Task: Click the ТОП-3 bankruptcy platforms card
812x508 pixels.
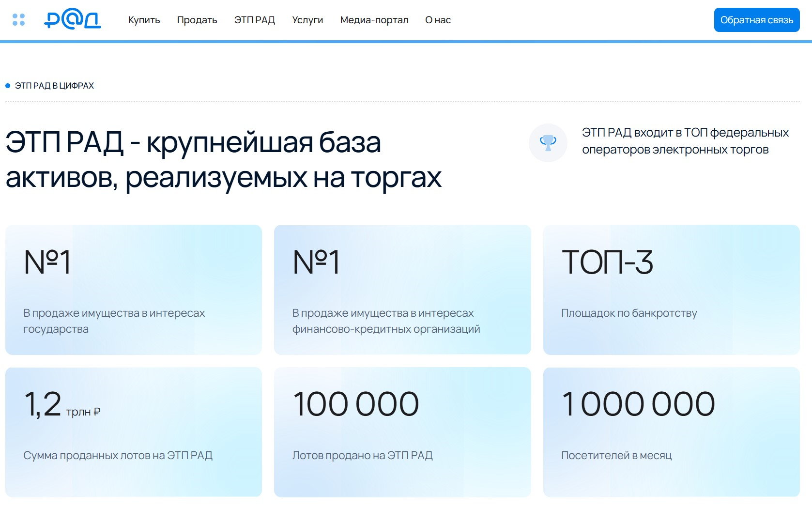Action: (671, 290)
